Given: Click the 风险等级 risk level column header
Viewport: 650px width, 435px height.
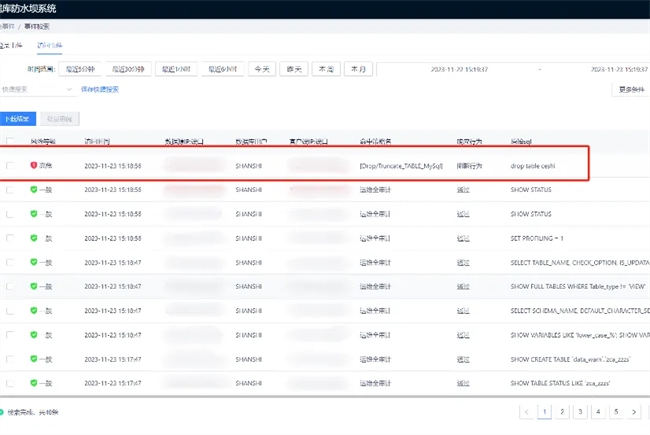Looking at the screenshot, I should [x=43, y=141].
